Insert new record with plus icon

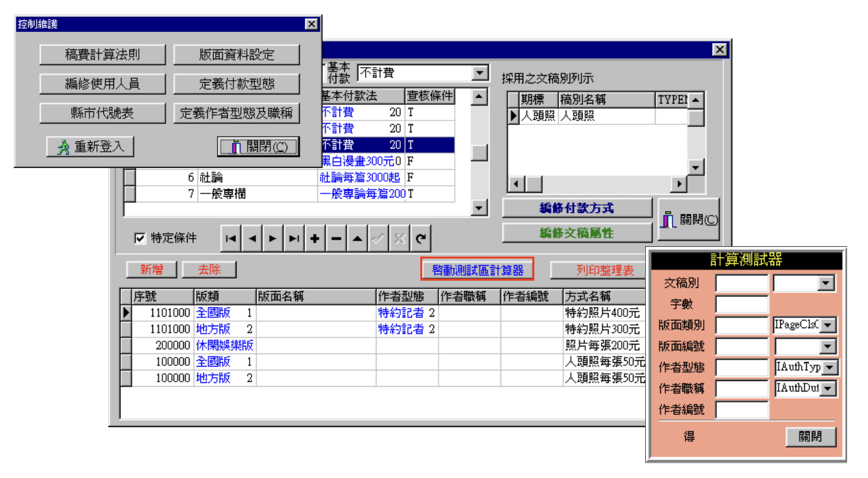click(x=315, y=239)
